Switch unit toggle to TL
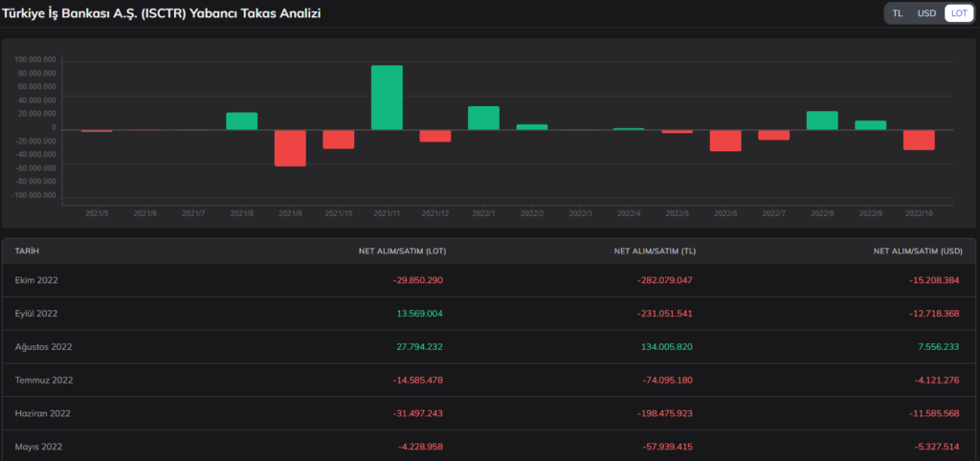This screenshot has width=980, height=461. (897, 13)
